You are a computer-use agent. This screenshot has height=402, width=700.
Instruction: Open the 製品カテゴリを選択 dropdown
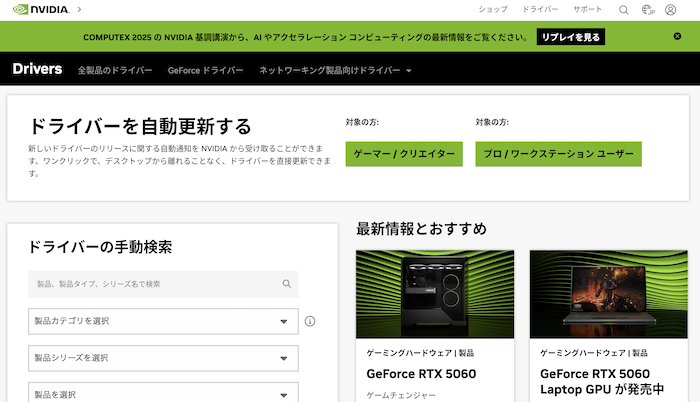163,321
